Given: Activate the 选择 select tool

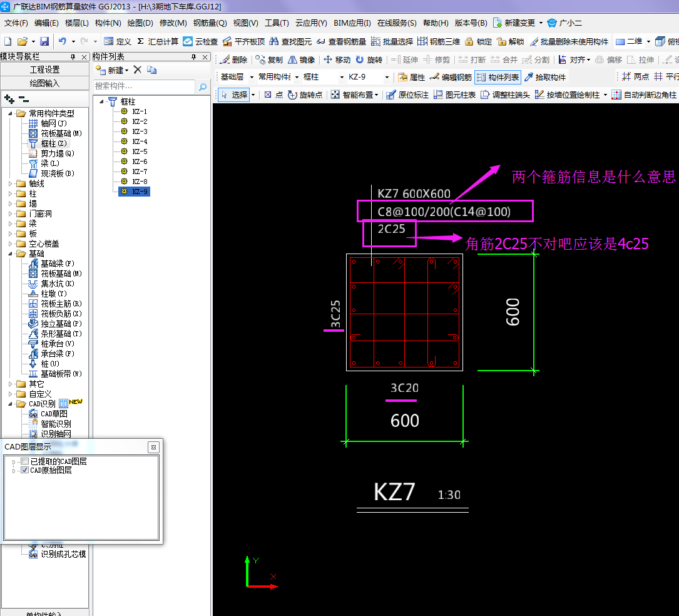Looking at the screenshot, I should 234,95.
